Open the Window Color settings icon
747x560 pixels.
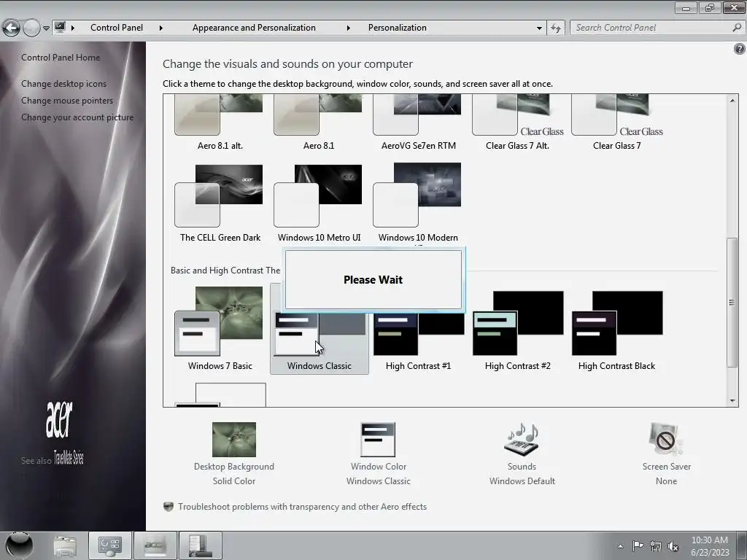click(379, 440)
